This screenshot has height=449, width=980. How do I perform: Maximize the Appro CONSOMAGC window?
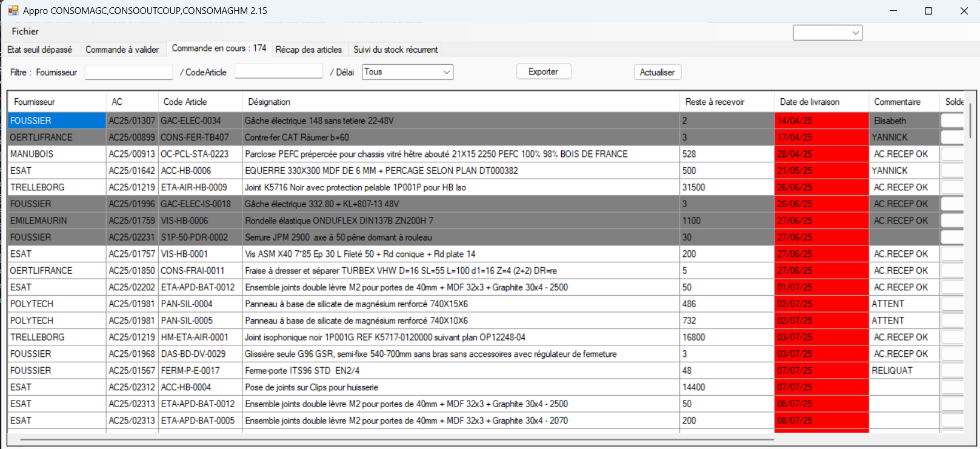coord(928,11)
